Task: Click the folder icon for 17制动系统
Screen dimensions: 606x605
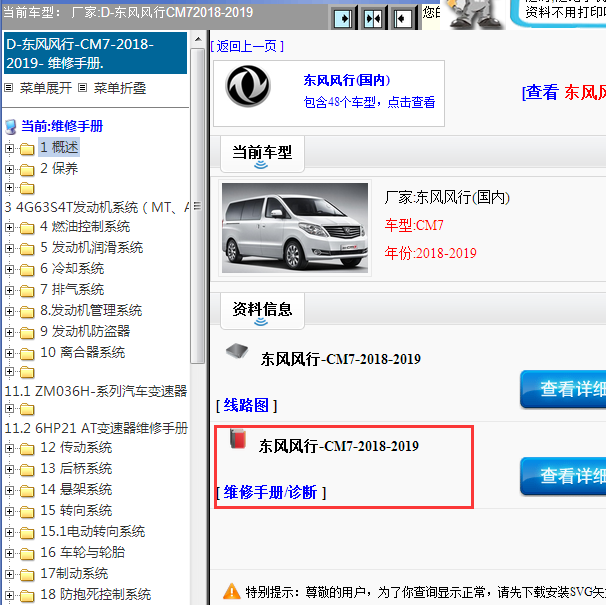Action: pyautogui.click(x=27, y=574)
